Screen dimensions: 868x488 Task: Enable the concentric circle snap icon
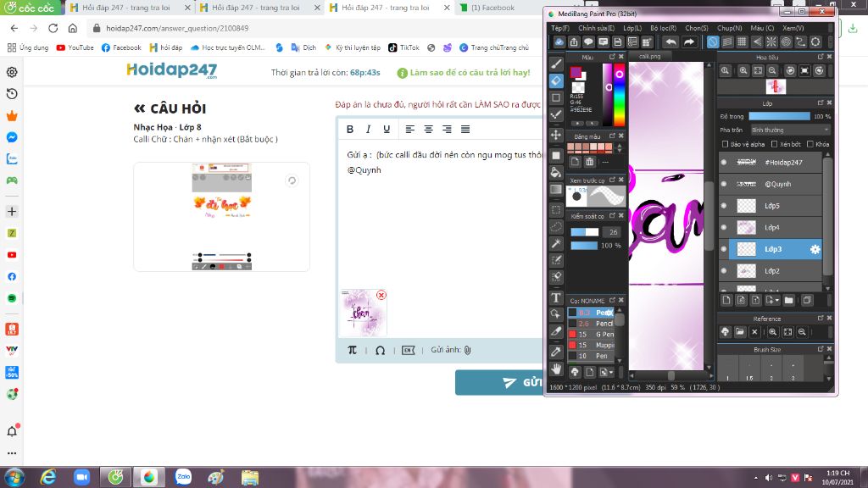[x=786, y=42]
